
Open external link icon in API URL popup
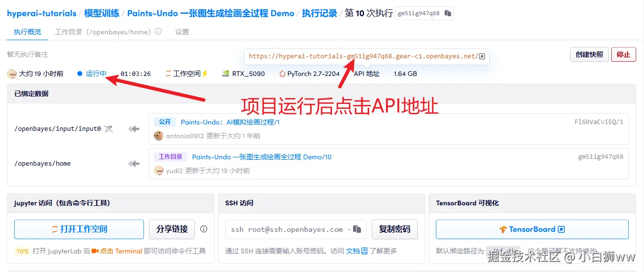tap(482, 56)
